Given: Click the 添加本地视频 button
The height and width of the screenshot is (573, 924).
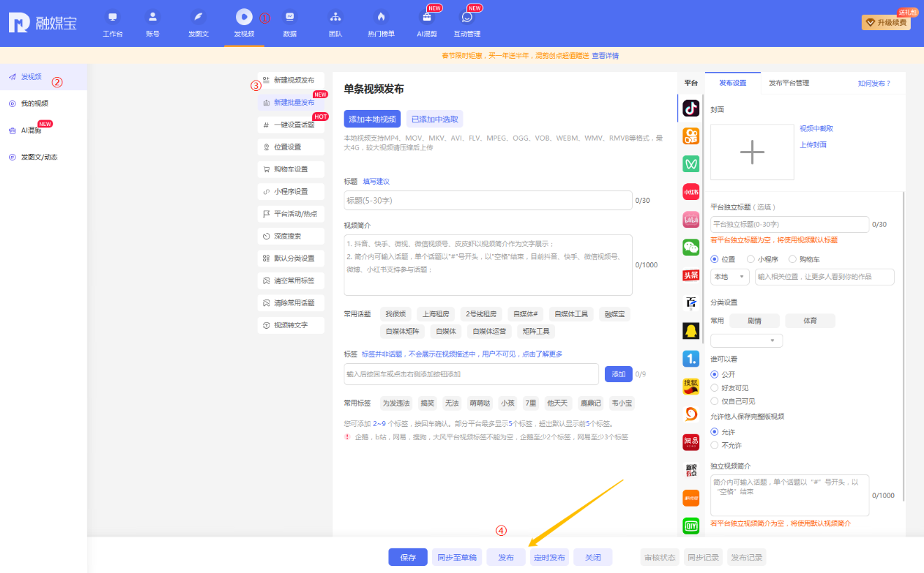Looking at the screenshot, I should pos(372,119).
